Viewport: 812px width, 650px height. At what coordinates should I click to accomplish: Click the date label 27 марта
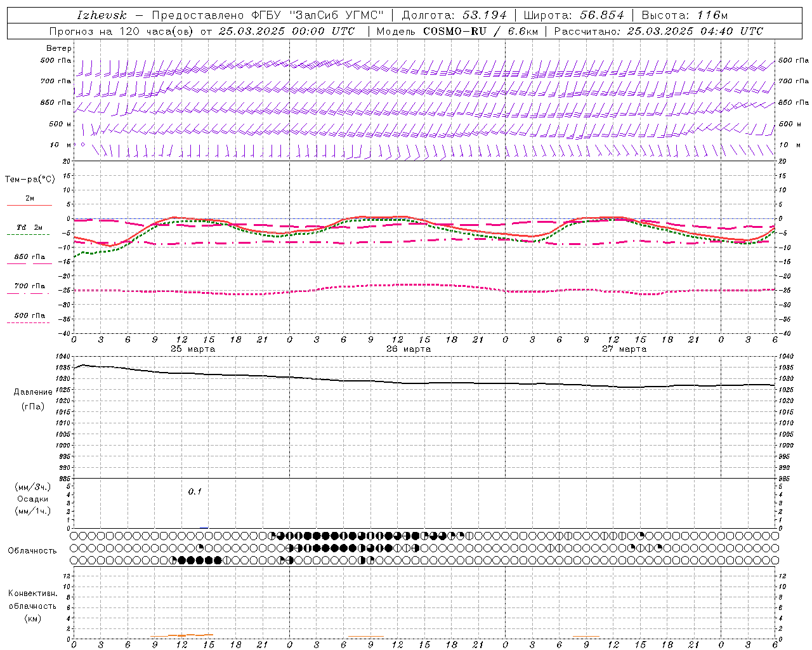pyautogui.click(x=624, y=349)
